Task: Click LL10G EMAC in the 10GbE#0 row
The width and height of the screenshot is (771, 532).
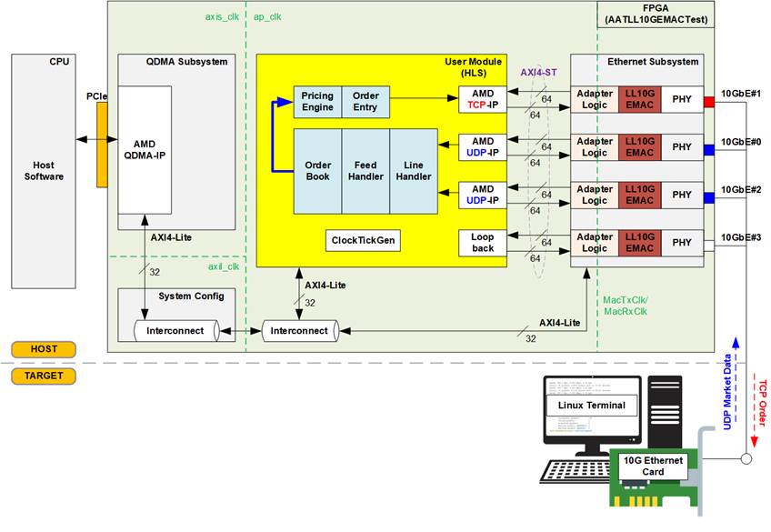Action: 640,147
